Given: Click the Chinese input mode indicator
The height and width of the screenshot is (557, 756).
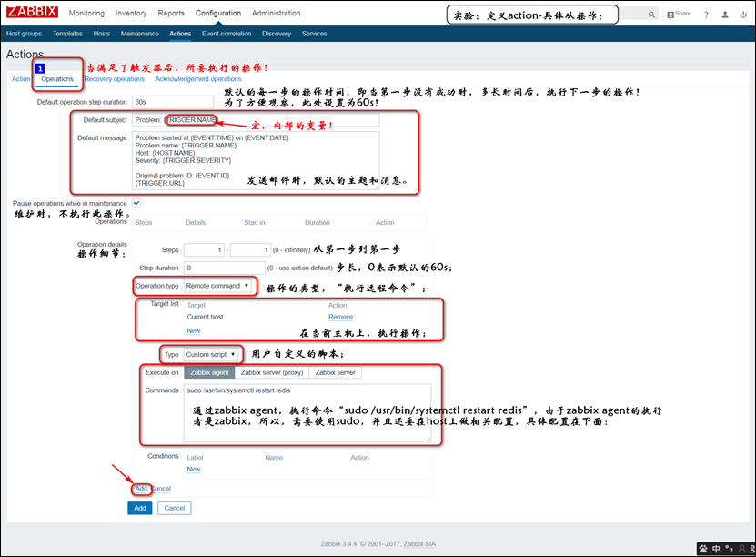Looking at the screenshot, I should [x=716, y=549].
